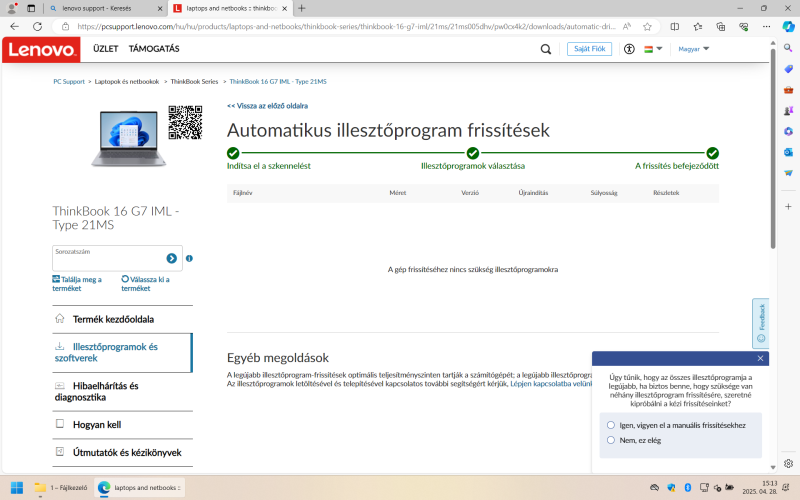The height and width of the screenshot is (500, 800).
Task: Open browser collections icon
Action: 720,27
